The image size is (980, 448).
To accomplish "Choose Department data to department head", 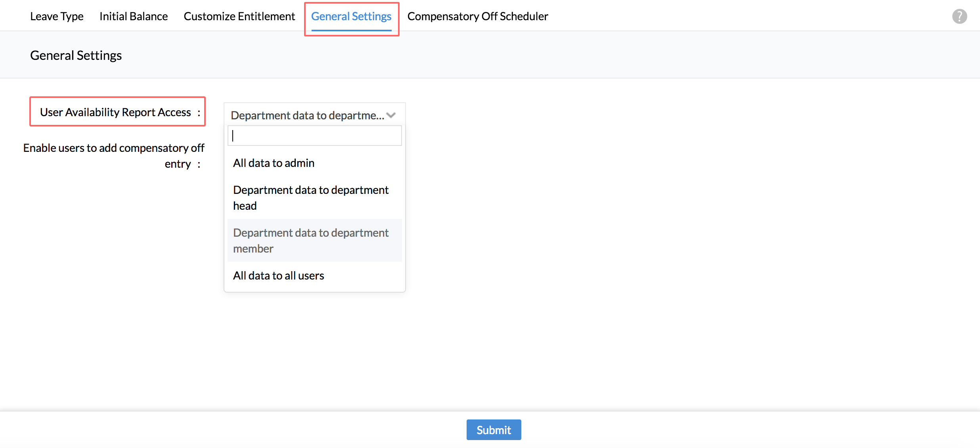I will (310, 197).
